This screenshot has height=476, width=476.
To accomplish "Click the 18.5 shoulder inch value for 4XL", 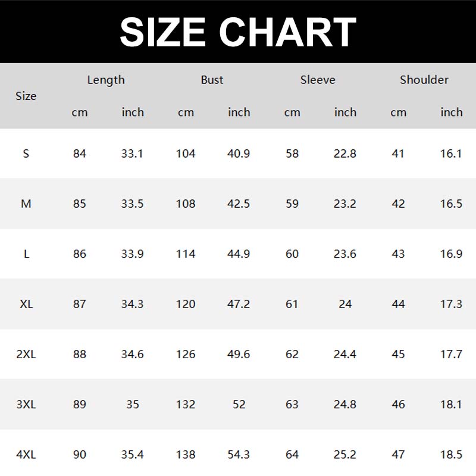I will [x=451, y=455].
